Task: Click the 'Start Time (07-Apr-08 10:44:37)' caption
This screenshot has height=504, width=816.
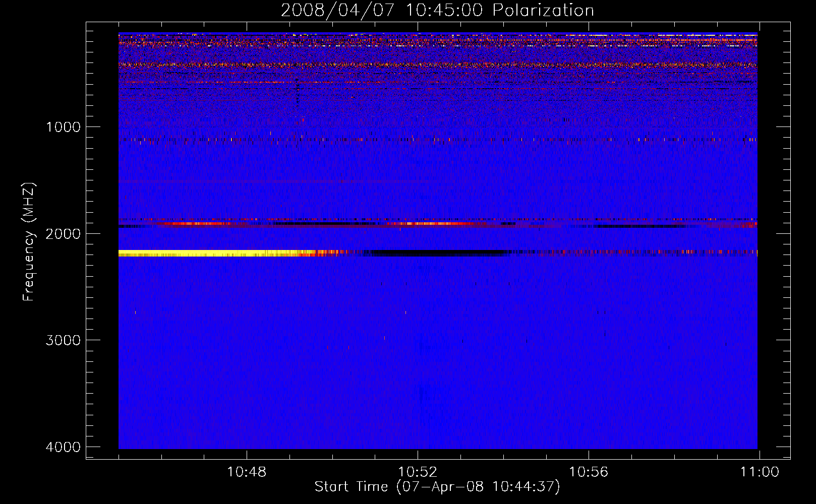Action: click(437, 487)
